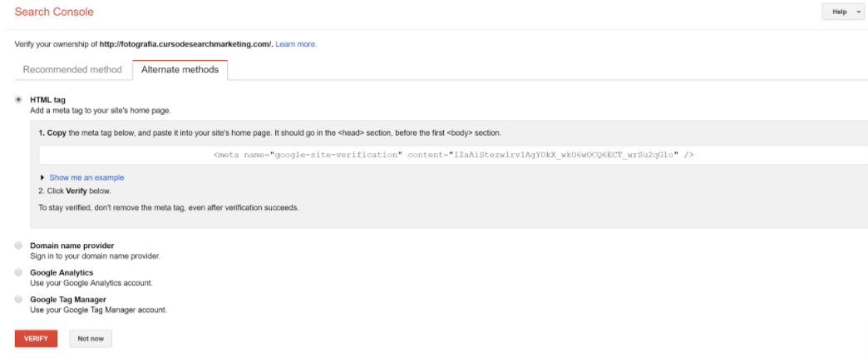Choose the Google Analytics verification option
This screenshot has width=868, height=358.
coord(19,272)
